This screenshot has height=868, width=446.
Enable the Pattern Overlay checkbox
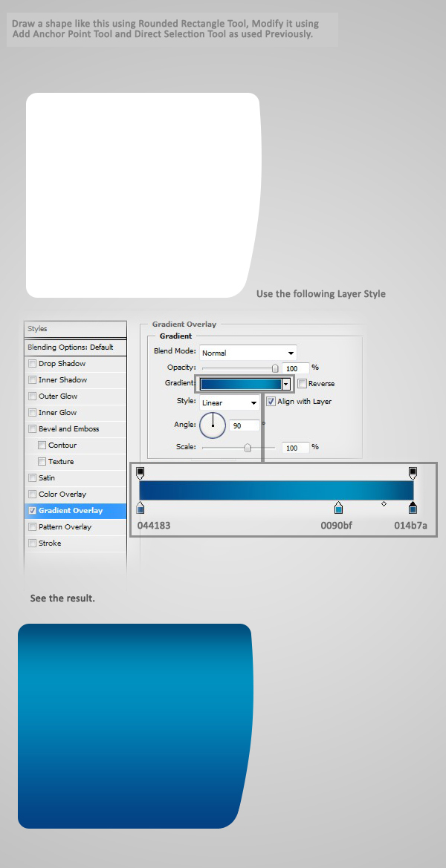click(32, 527)
